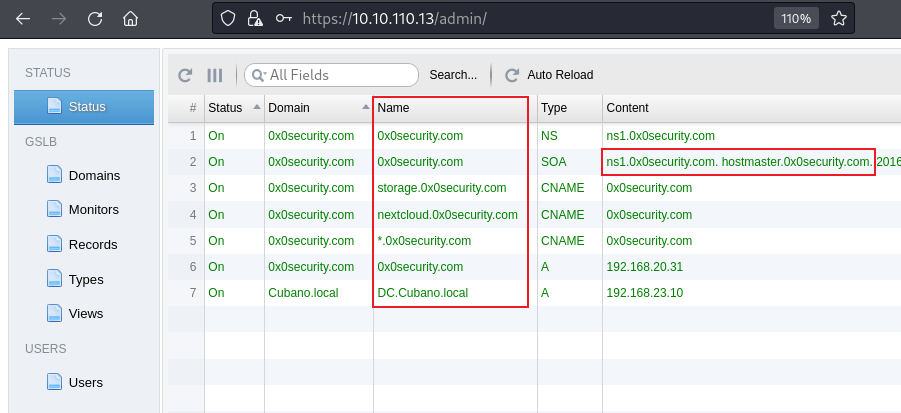Open the column selector icon in toolbar
This screenshot has height=413, width=901.
(x=214, y=75)
